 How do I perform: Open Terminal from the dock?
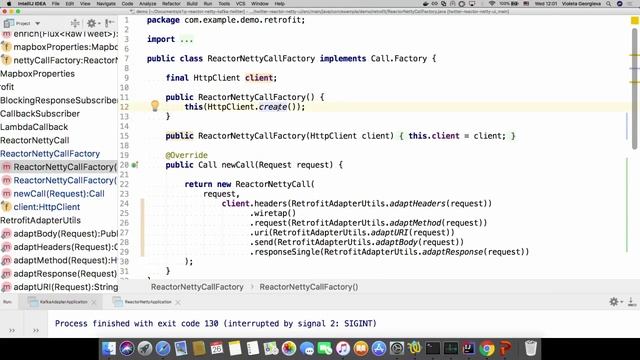coord(433,349)
